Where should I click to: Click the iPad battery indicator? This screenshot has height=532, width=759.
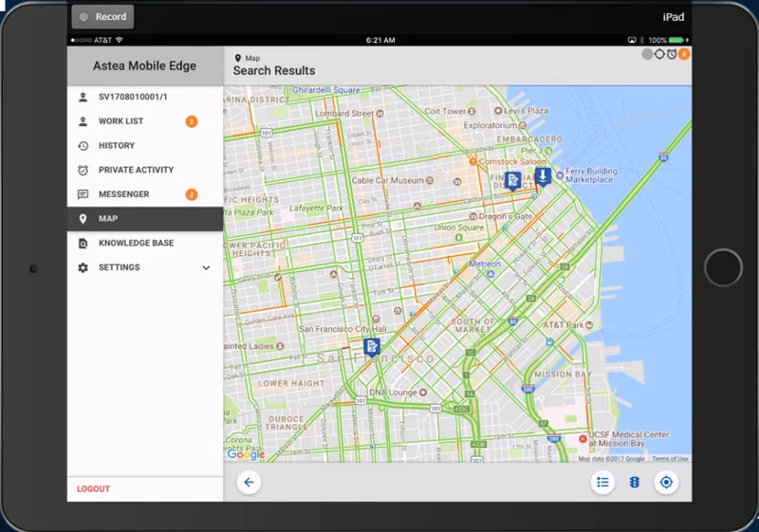pyautogui.click(x=676, y=40)
